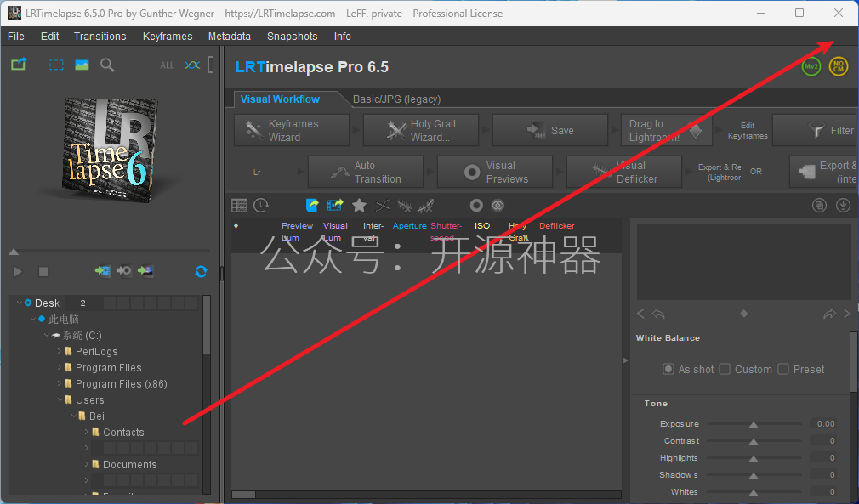
Task: Click the Keyframes Wizard button
Action: (292, 130)
